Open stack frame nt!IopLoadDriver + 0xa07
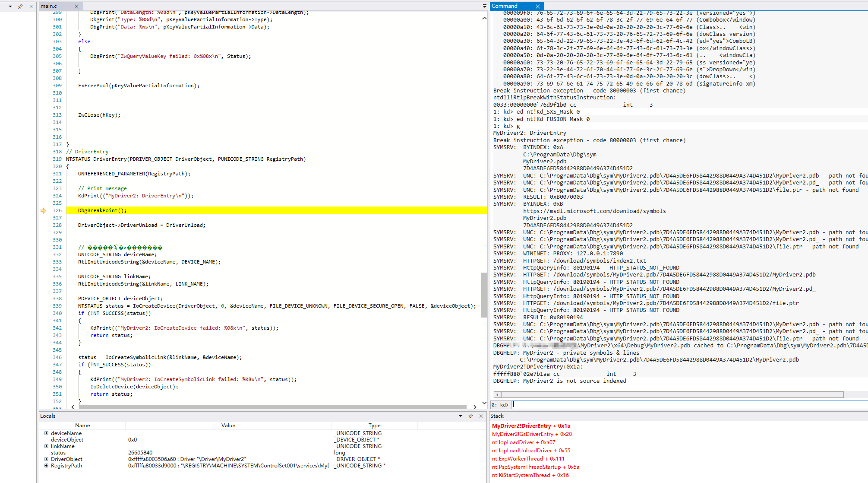This screenshot has width=868, height=483. [x=524, y=442]
